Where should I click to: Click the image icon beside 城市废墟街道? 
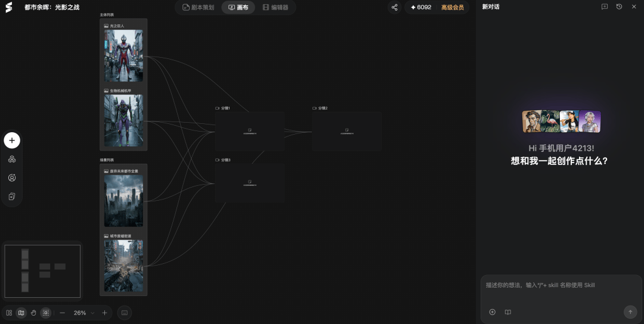point(106,236)
